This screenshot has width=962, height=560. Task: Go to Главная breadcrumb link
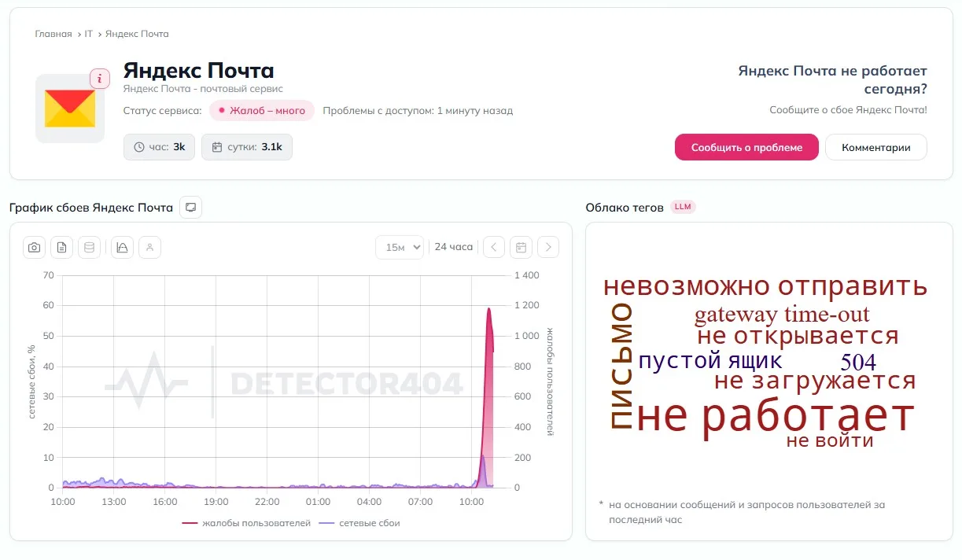pos(53,34)
